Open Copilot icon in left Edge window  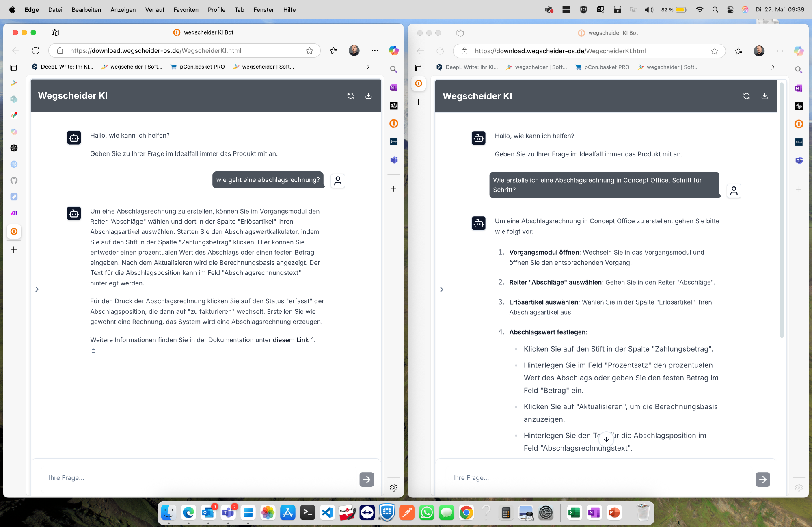(x=393, y=50)
